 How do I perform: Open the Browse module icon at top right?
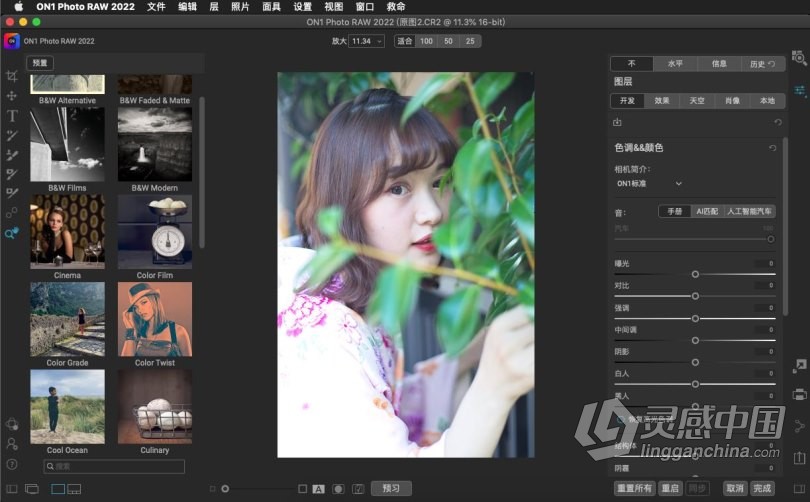799,57
